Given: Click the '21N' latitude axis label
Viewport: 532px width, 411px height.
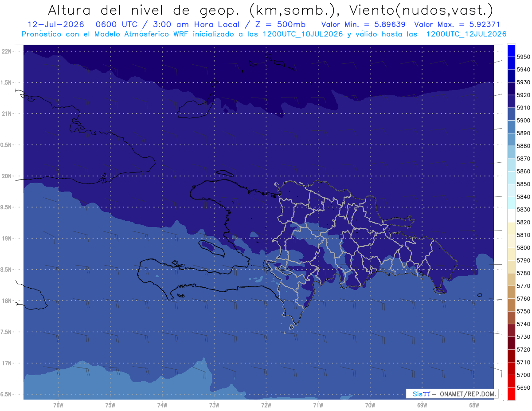Looking at the screenshot, I should point(7,114).
